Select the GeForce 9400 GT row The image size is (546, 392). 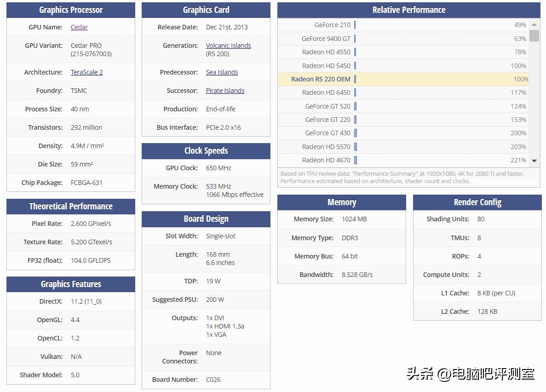(403, 39)
